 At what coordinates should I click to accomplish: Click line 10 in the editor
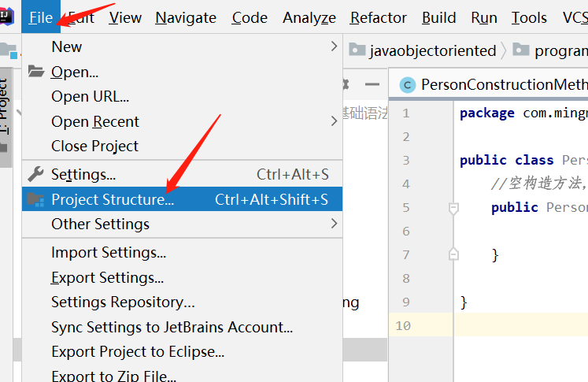(x=520, y=325)
